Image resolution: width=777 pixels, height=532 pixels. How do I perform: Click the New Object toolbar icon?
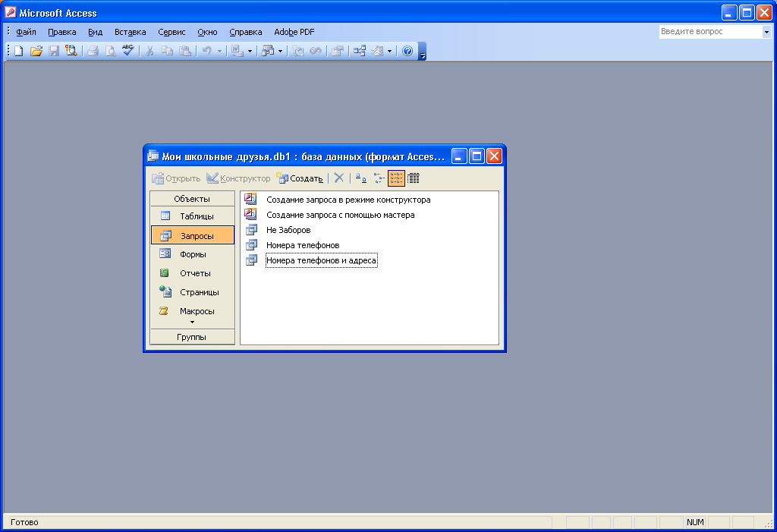click(x=378, y=51)
